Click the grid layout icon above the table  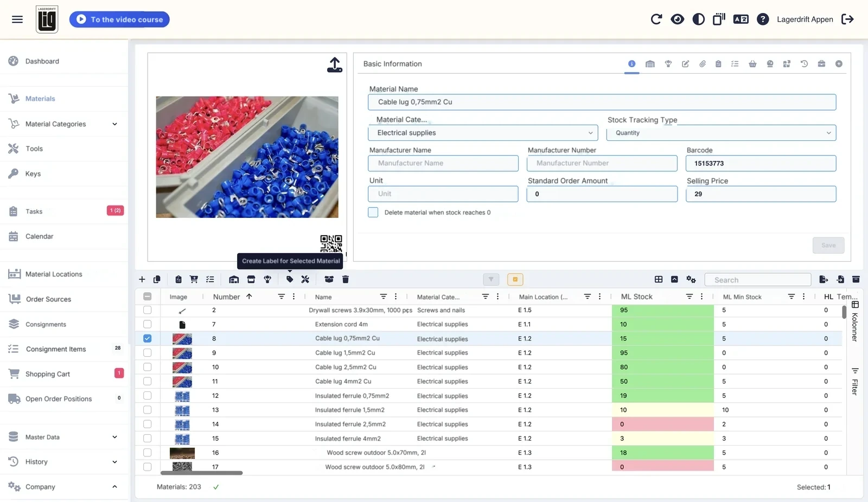tap(659, 279)
